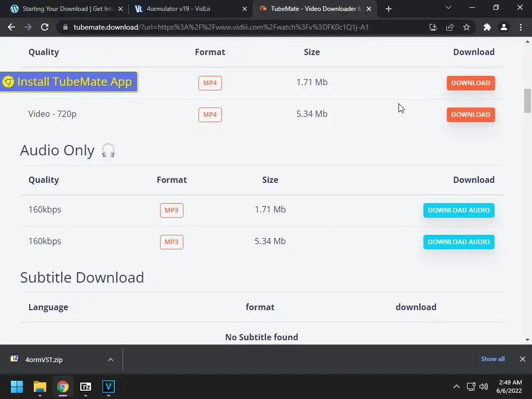Click the page vertical scrollbar thumb
The image size is (532, 399).
click(x=527, y=101)
